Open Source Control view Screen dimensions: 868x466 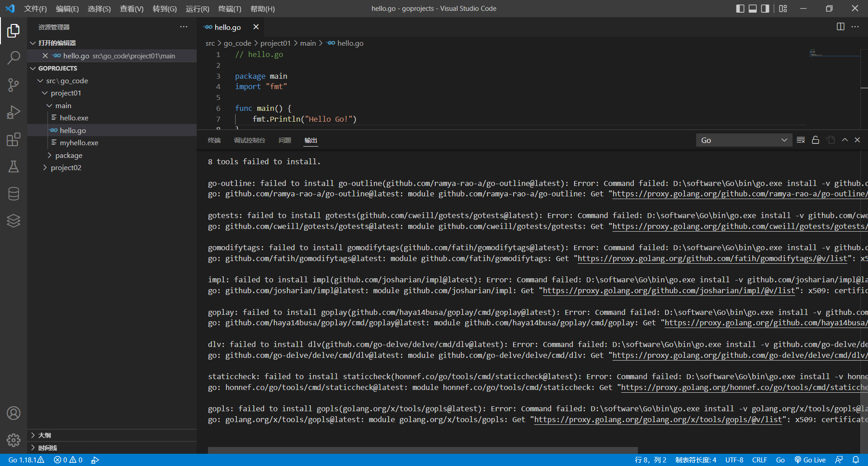click(14, 85)
